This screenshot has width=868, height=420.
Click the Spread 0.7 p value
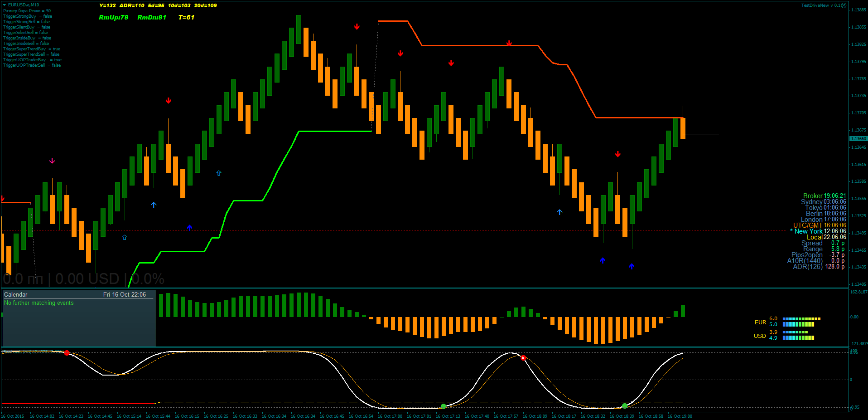point(838,243)
